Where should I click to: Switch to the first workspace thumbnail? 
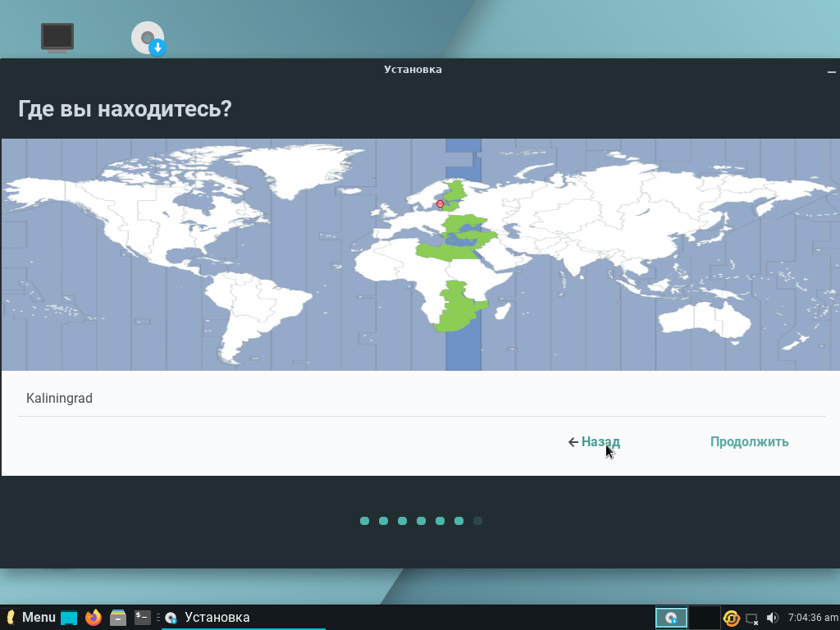click(671, 618)
